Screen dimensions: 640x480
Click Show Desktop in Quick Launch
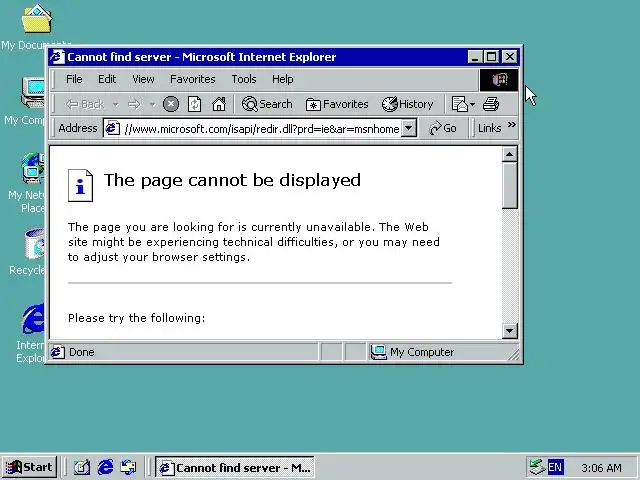[x=82, y=467]
